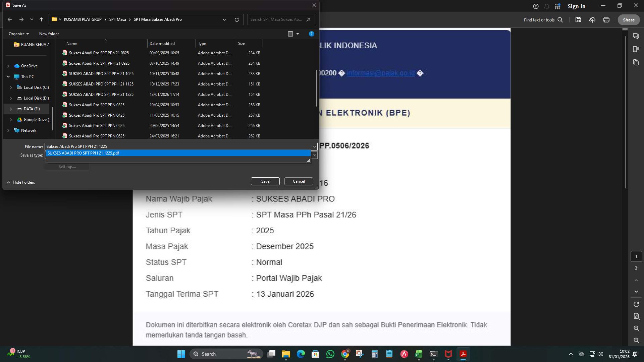Viewport: 644px width, 362px height.
Task: Rotate the PDF page from the side toolbar
Action: [x=636, y=304]
